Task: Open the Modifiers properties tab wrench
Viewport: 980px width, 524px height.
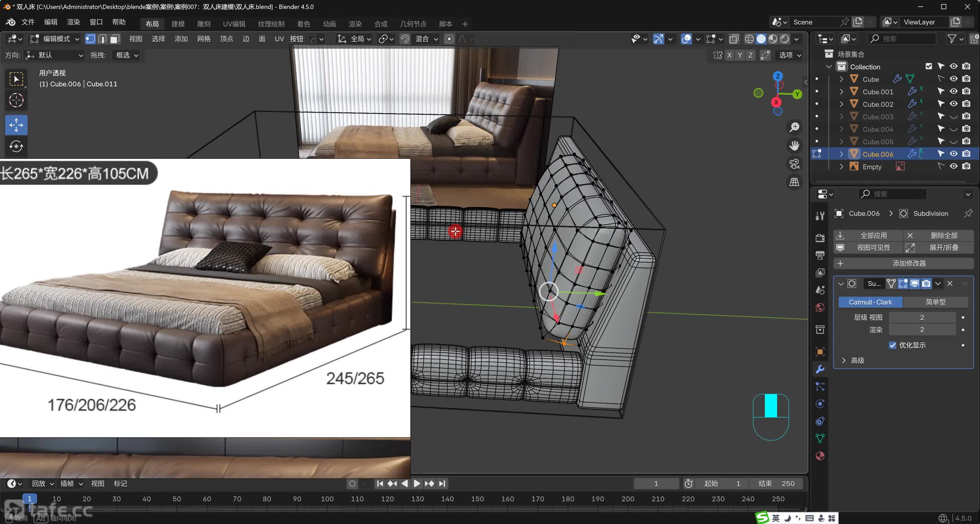Action: 820,369
